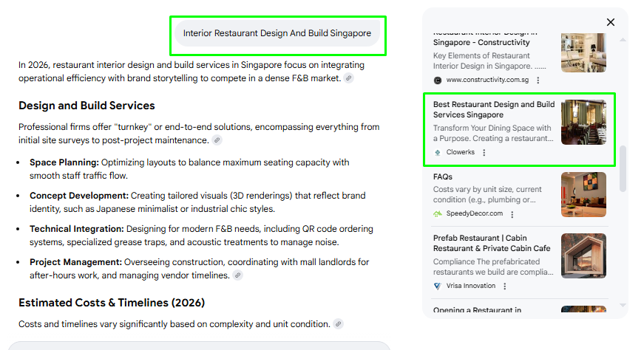This screenshot has height=350, width=644.
Task: Click the 'Interior Restaurant Design And Build Singapore' query bubble
Action: (x=277, y=33)
